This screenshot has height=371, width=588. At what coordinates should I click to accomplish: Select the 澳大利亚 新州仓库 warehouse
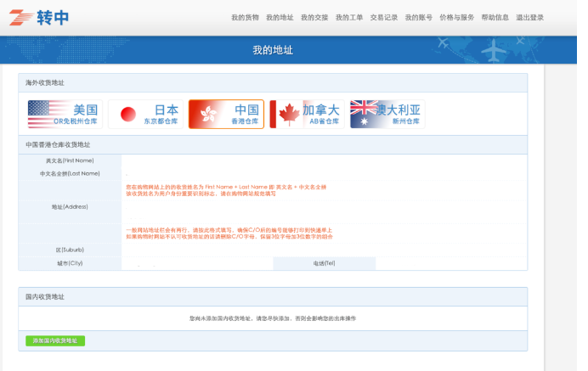[x=387, y=114]
